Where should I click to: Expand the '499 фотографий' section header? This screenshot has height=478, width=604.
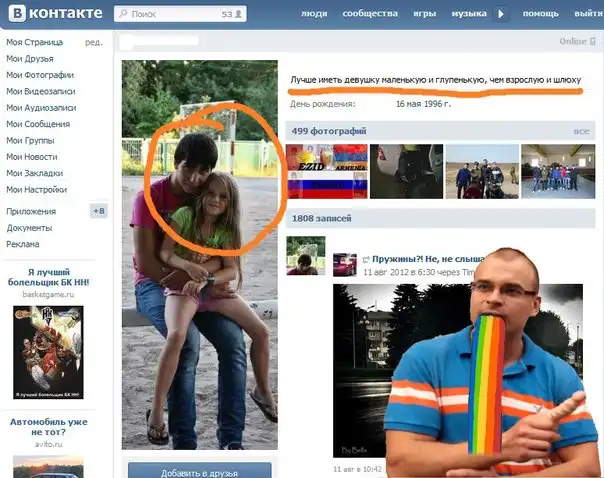click(x=328, y=131)
